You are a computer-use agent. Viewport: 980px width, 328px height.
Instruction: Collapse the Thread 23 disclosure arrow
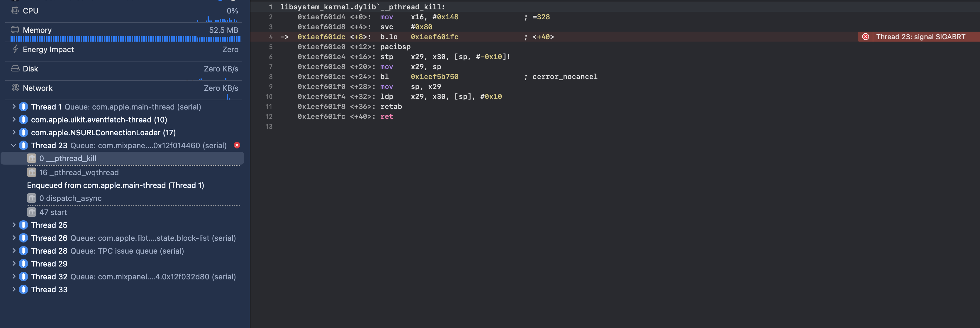coord(14,145)
